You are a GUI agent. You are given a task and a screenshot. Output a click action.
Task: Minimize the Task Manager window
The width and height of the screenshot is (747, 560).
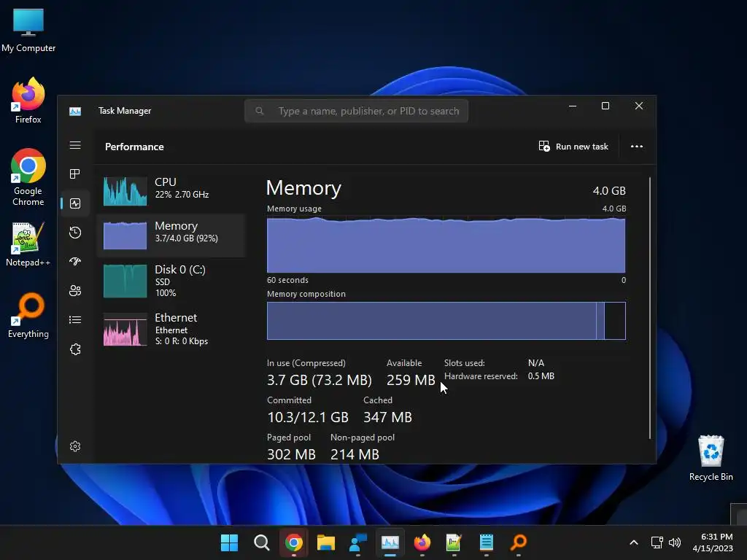coord(573,106)
